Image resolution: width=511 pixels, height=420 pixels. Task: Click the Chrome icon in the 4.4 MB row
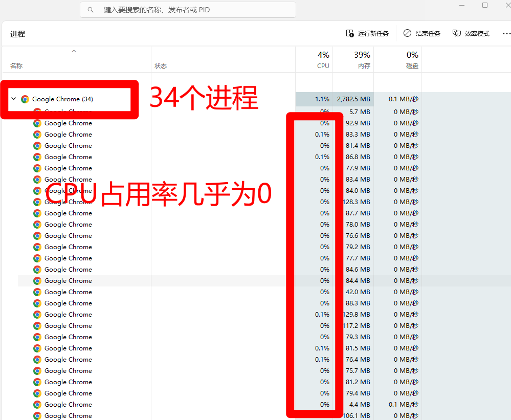37,405
